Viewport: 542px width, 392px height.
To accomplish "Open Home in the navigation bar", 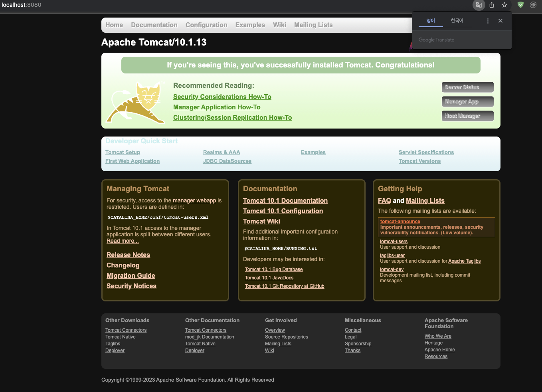I will [114, 25].
